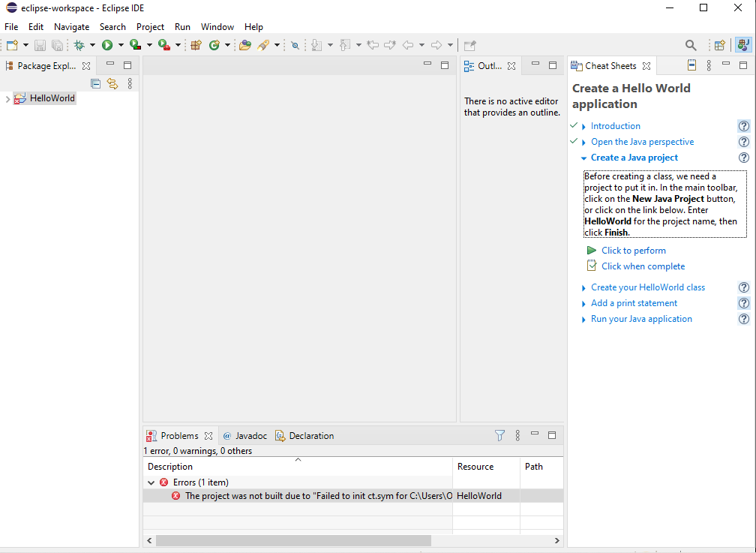Click the 'Click when complete' link
Viewport: 756px width, 553px height.
tap(643, 266)
